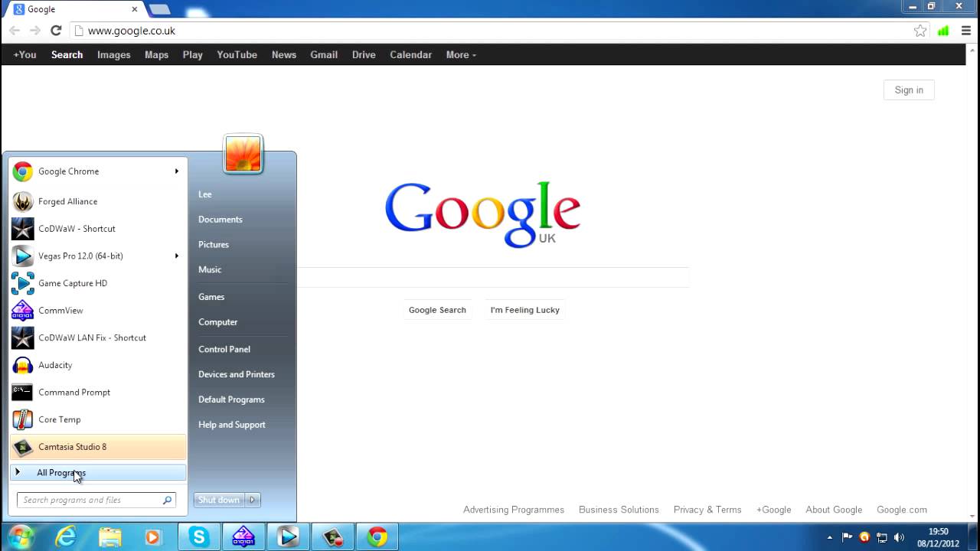Viewport: 980px width, 551px height.
Task: Click I'm Feeling Lucky button
Action: tap(525, 310)
